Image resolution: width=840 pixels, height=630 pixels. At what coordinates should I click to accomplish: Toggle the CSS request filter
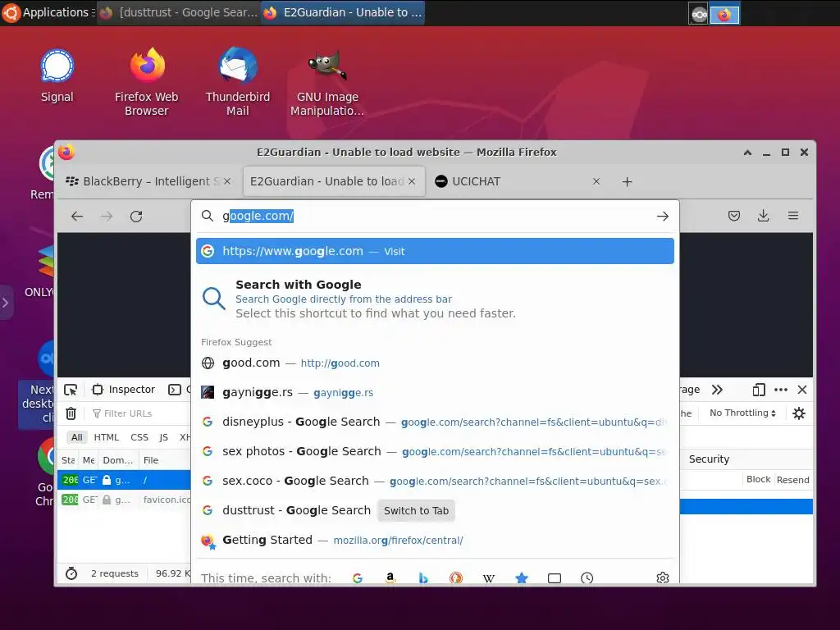pyautogui.click(x=139, y=437)
